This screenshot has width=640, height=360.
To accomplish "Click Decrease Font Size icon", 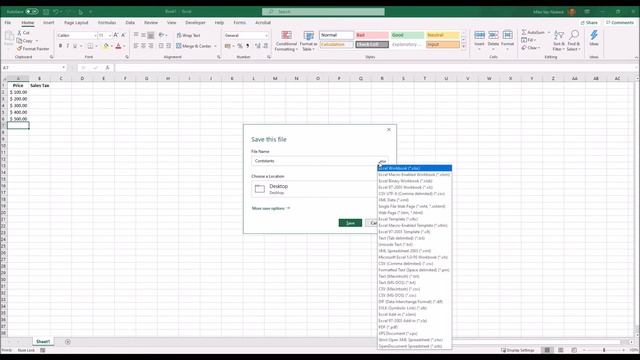I will tap(123, 36).
